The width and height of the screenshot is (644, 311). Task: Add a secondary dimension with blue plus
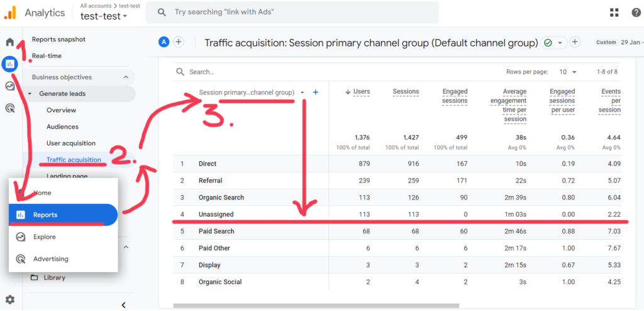316,93
